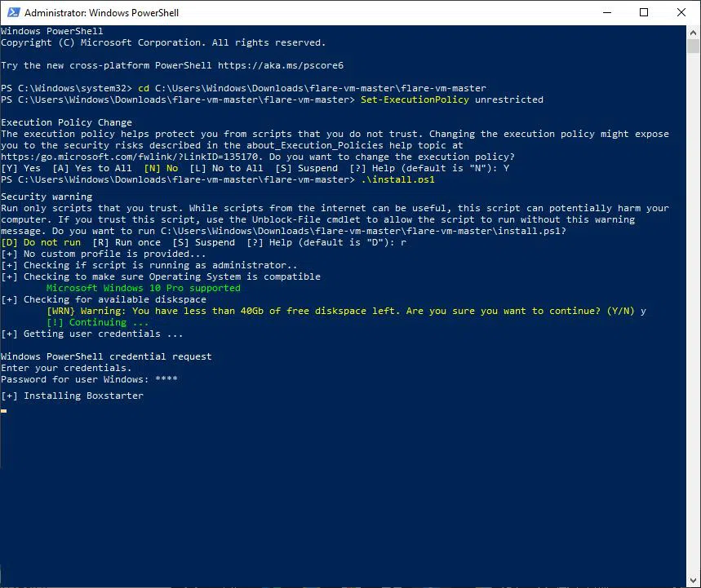
Task: Click the green "Microsoft Windows 10 Pro supported" line
Action: [x=144, y=288]
